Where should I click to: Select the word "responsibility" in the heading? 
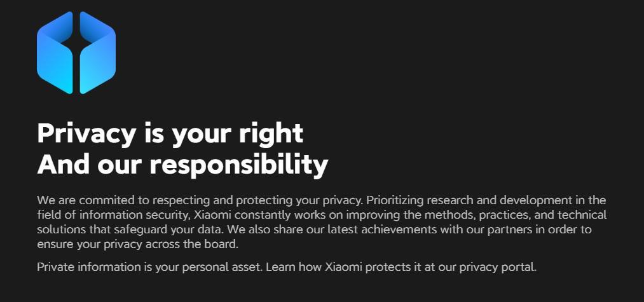(238, 165)
